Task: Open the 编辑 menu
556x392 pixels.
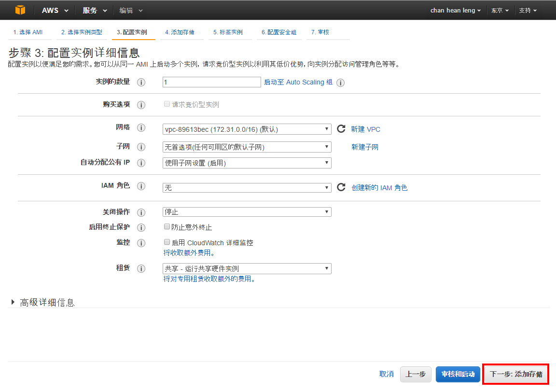Action: (x=131, y=10)
